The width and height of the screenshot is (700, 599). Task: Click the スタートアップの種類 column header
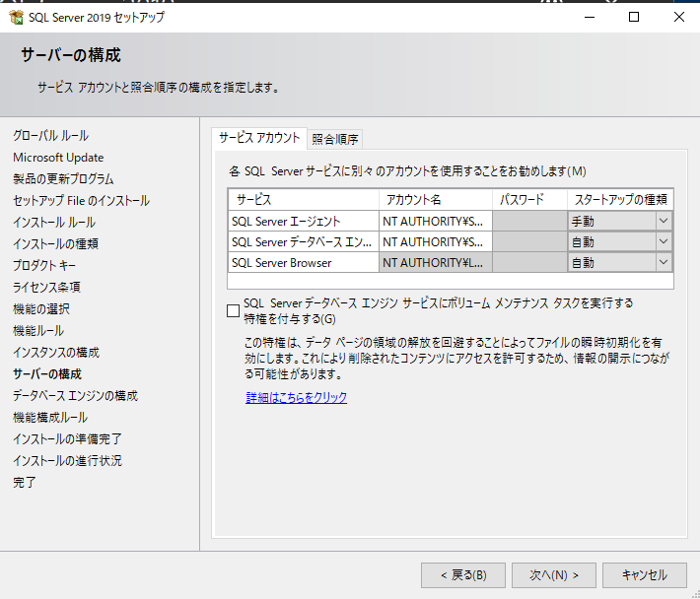620,199
